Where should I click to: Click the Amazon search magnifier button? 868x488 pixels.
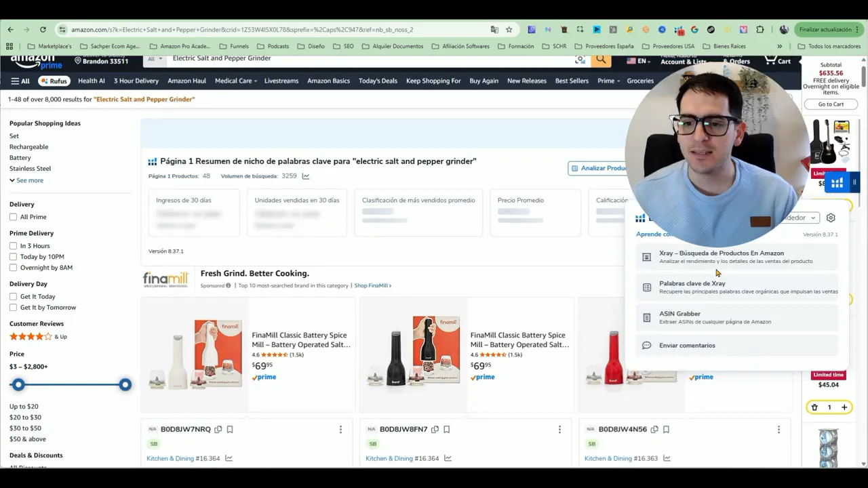[601, 60]
